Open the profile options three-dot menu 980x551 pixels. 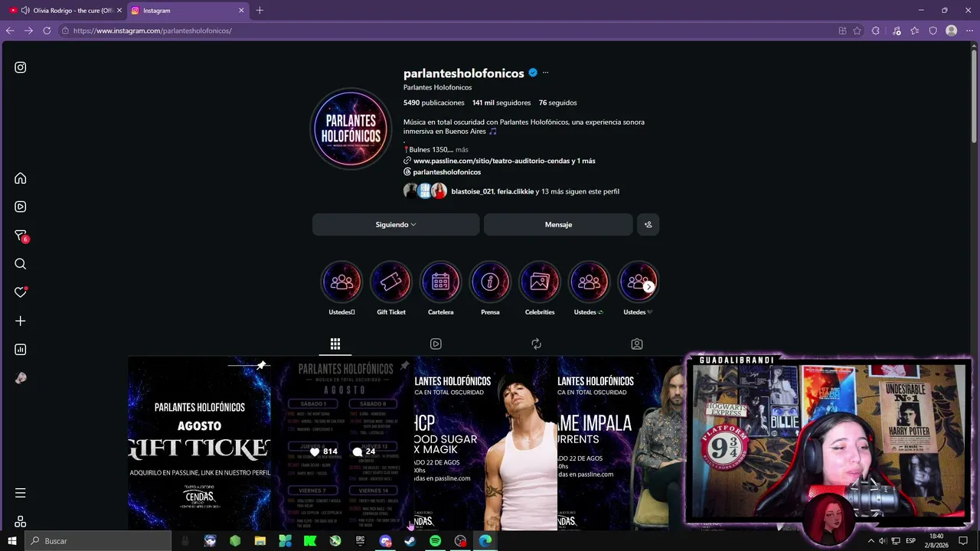coord(545,73)
